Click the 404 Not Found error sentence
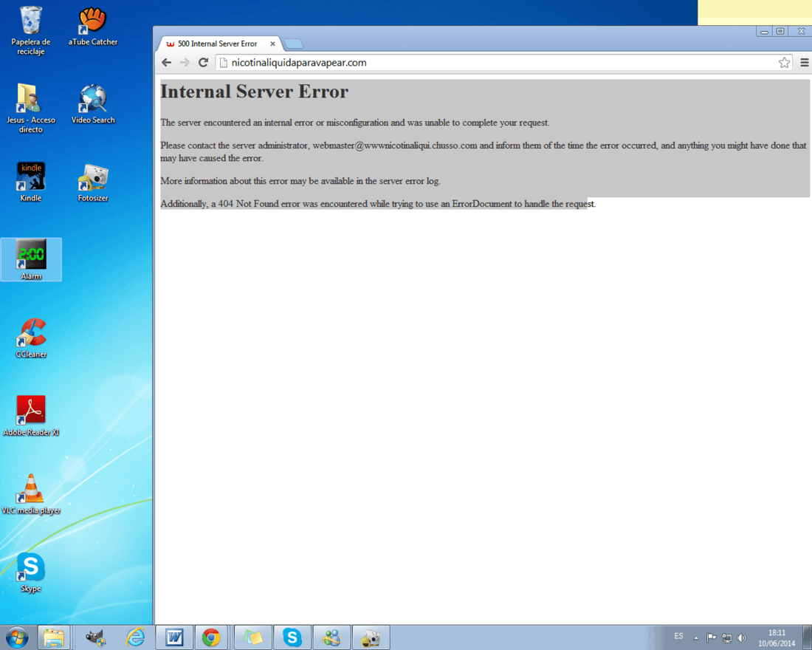The height and width of the screenshot is (650, 812). pyautogui.click(x=378, y=204)
